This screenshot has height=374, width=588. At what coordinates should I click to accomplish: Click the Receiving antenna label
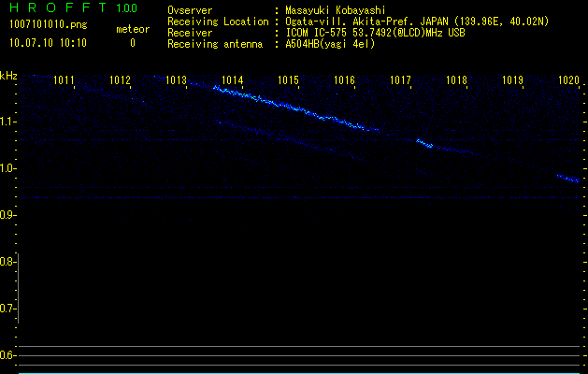pos(215,44)
